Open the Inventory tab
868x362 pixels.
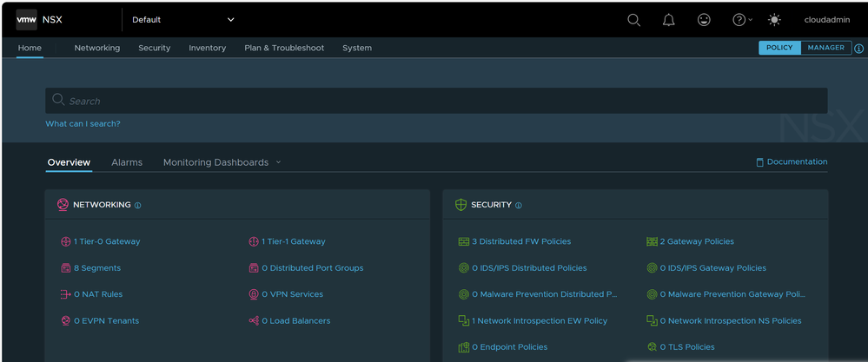pos(207,48)
